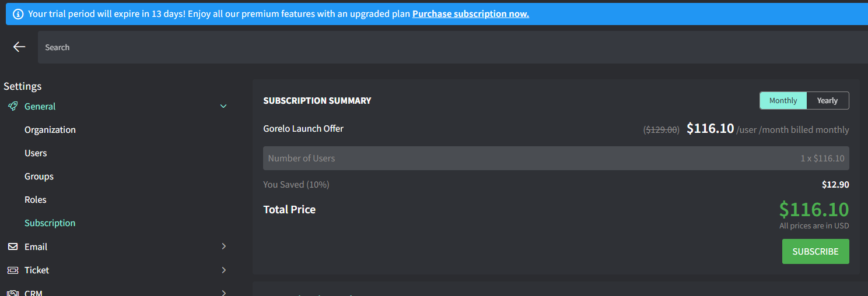
Task: Go to Groups settings
Action: pos(39,176)
